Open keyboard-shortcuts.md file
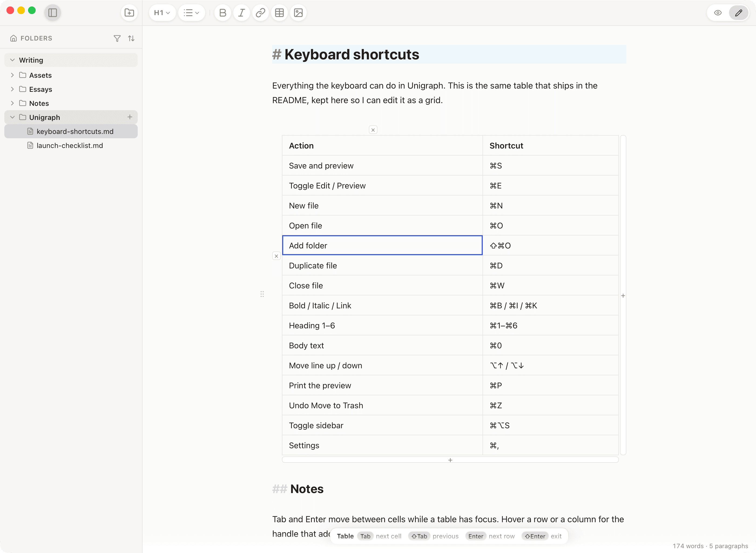This screenshot has width=756, height=553. [71, 131]
